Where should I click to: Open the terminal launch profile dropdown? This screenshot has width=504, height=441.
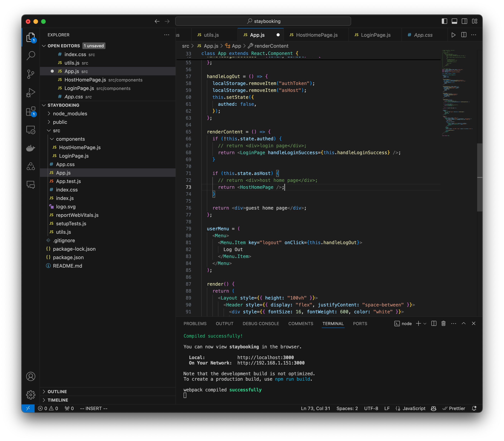click(x=425, y=323)
